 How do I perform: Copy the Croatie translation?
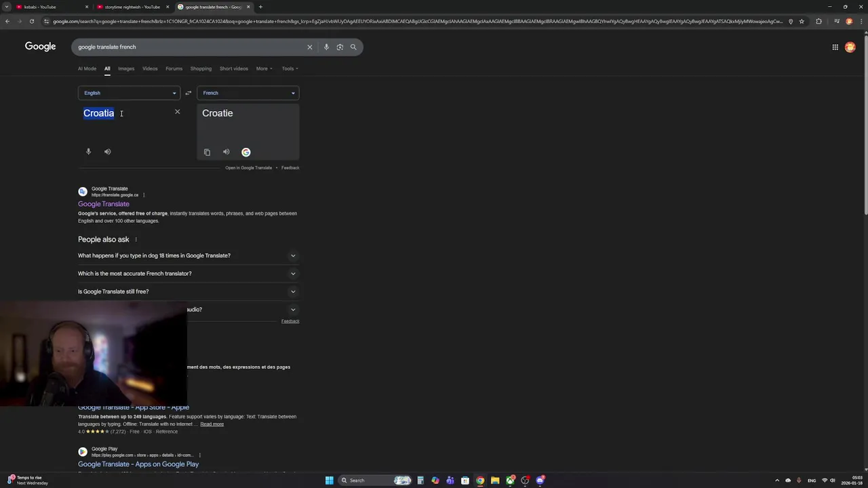pyautogui.click(x=207, y=152)
